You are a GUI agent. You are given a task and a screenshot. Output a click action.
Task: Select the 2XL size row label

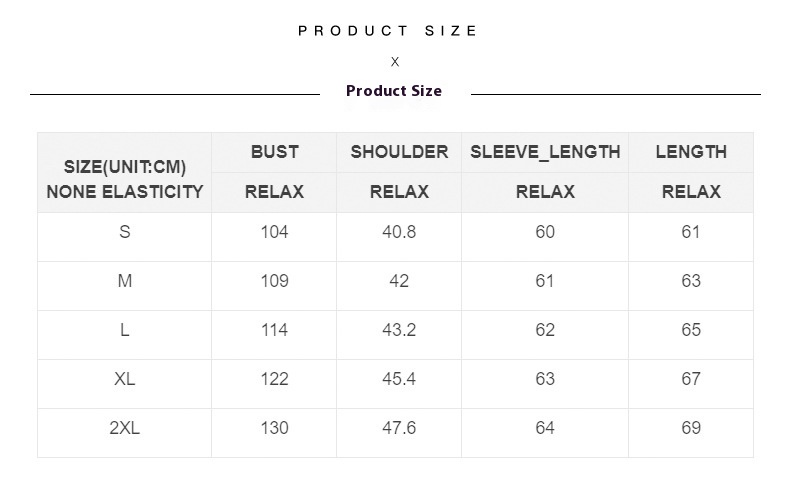124,428
